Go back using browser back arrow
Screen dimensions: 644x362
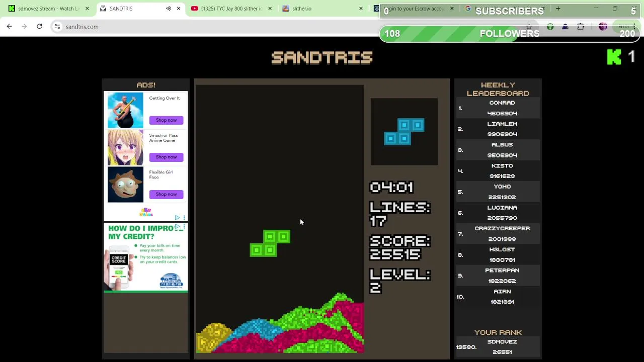[x=9, y=27]
